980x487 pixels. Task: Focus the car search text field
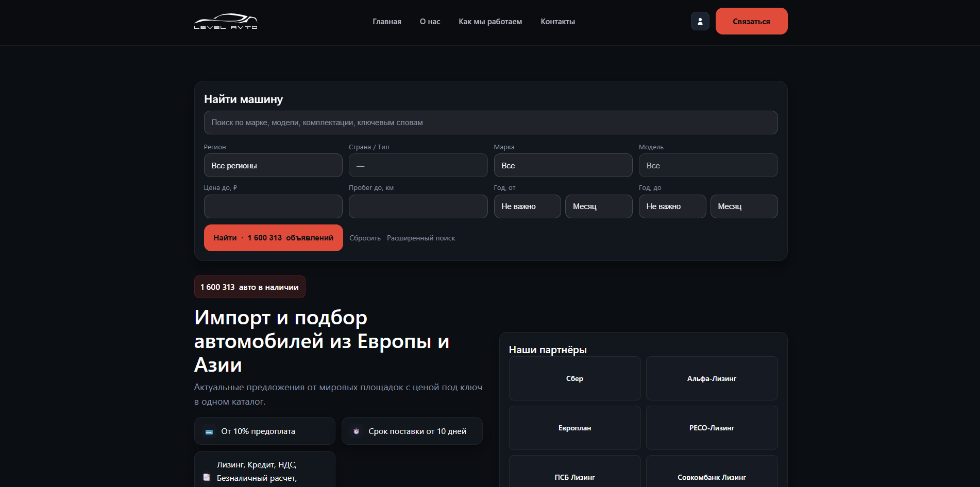[491, 123]
